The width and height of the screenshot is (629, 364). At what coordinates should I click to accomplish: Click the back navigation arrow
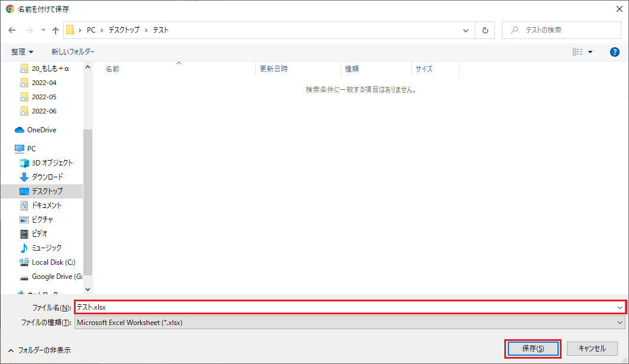(12, 30)
